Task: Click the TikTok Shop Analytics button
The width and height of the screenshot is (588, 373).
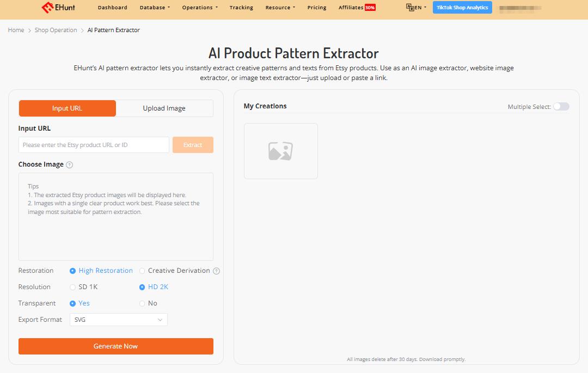Action: [x=462, y=8]
